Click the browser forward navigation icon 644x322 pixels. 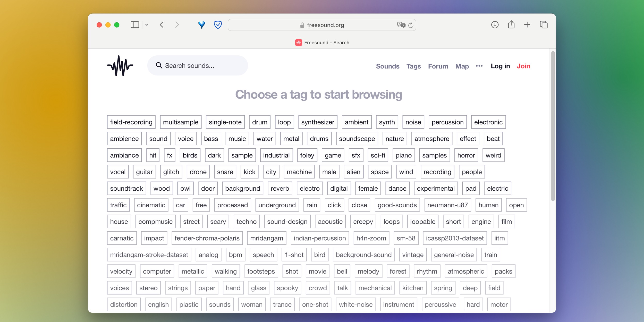tap(177, 25)
